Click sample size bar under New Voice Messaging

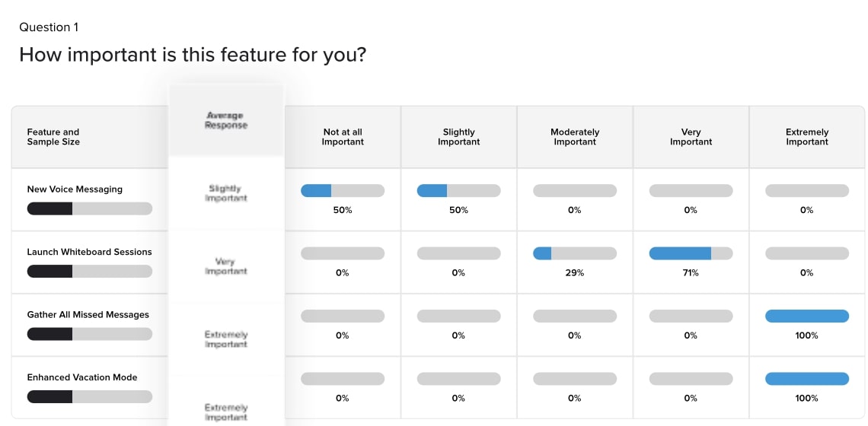90,208
